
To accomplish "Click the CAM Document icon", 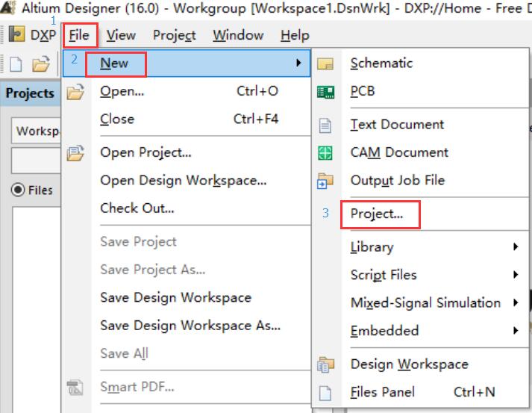I will click(325, 153).
